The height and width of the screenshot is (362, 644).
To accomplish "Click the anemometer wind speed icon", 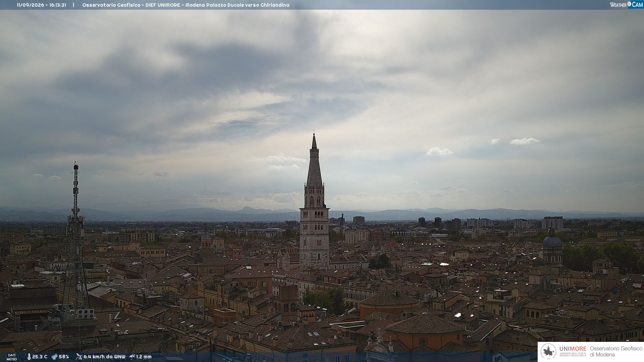I will click(79, 357).
